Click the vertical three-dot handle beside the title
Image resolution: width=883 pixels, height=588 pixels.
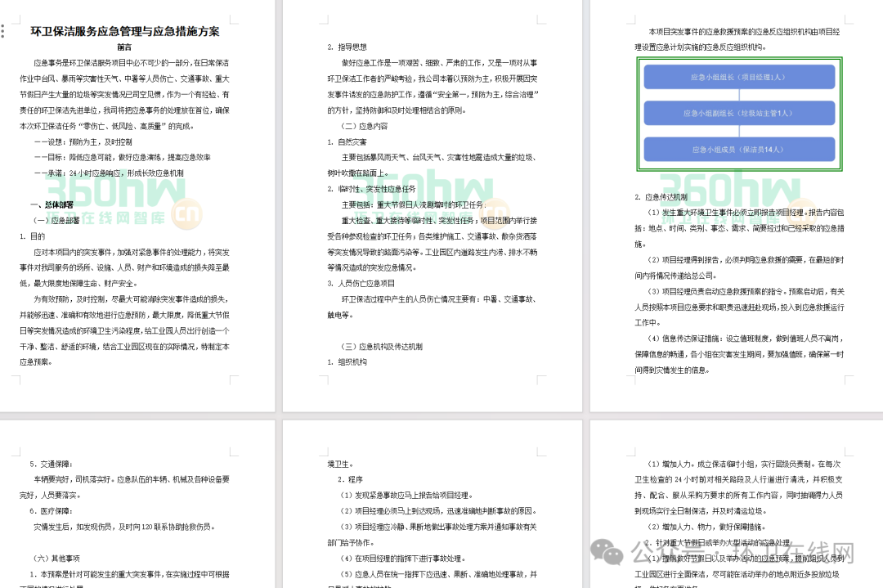[x=2, y=31]
